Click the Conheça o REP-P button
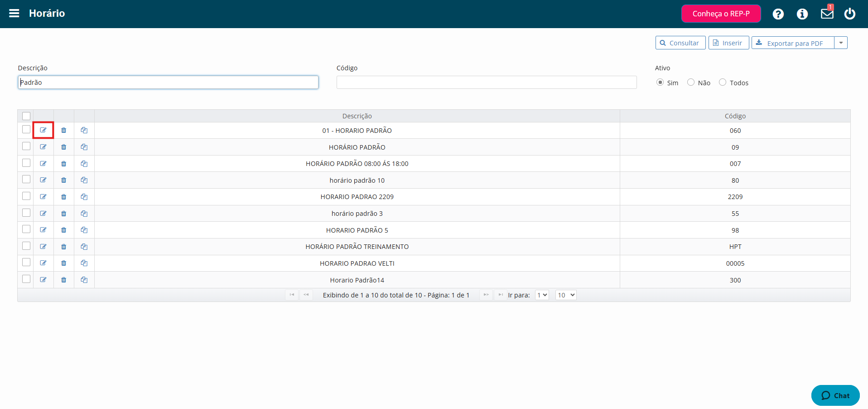Screen dimensions: 868x409 click(x=721, y=14)
